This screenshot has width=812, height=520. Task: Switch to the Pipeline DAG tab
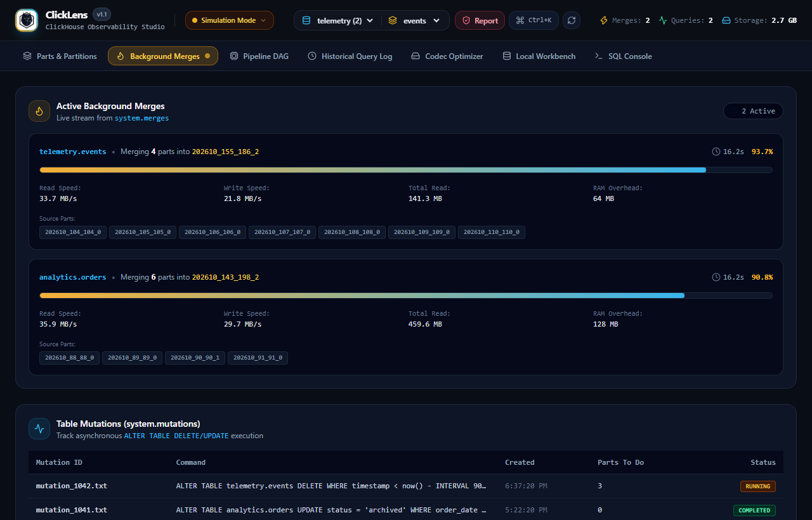pos(259,56)
